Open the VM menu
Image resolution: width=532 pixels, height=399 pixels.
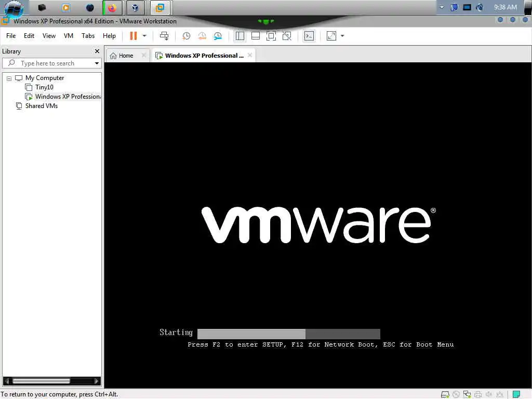pyautogui.click(x=69, y=36)
